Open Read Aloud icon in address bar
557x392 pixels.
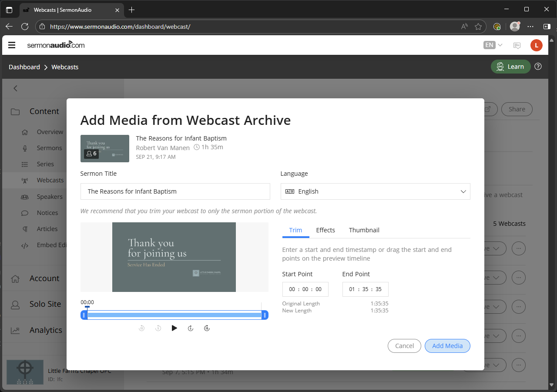coord(464,27)
